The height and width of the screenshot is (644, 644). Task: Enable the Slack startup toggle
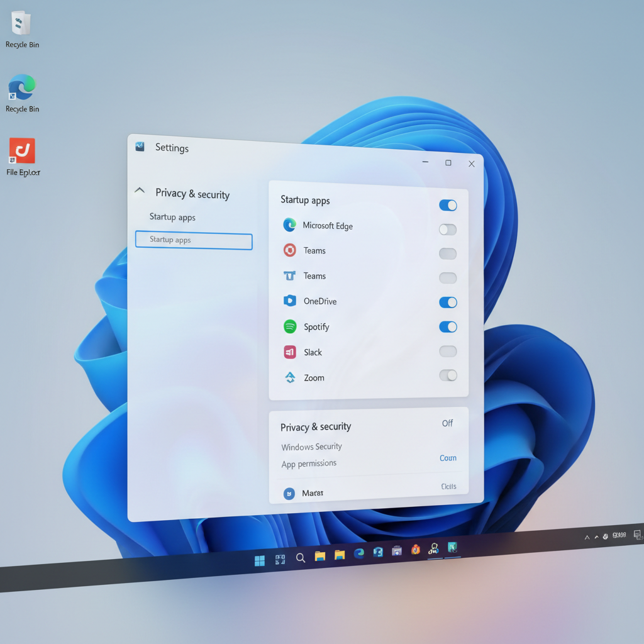coord(448,351)
